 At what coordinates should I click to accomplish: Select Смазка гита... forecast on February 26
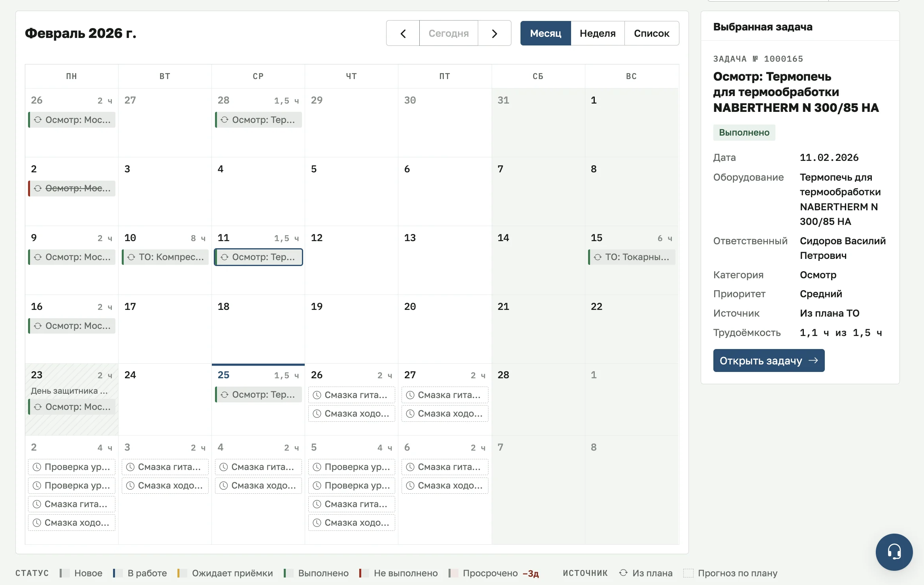coord(352,395)
